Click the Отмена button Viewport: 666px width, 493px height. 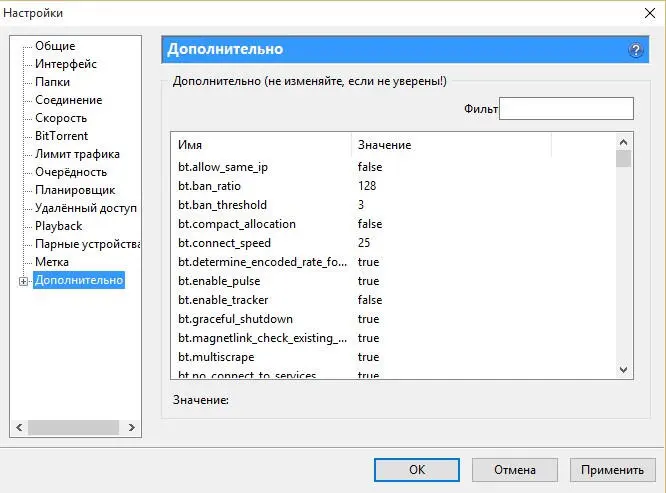[x=515, y=470]
